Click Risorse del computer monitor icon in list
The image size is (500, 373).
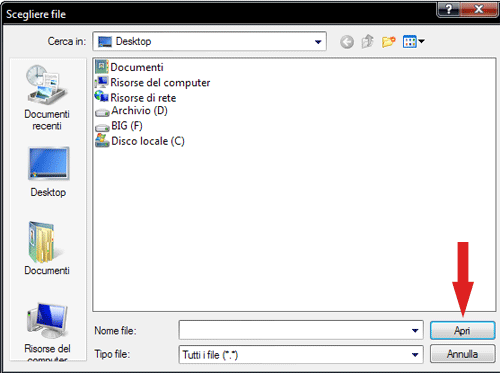click(101, 82)
